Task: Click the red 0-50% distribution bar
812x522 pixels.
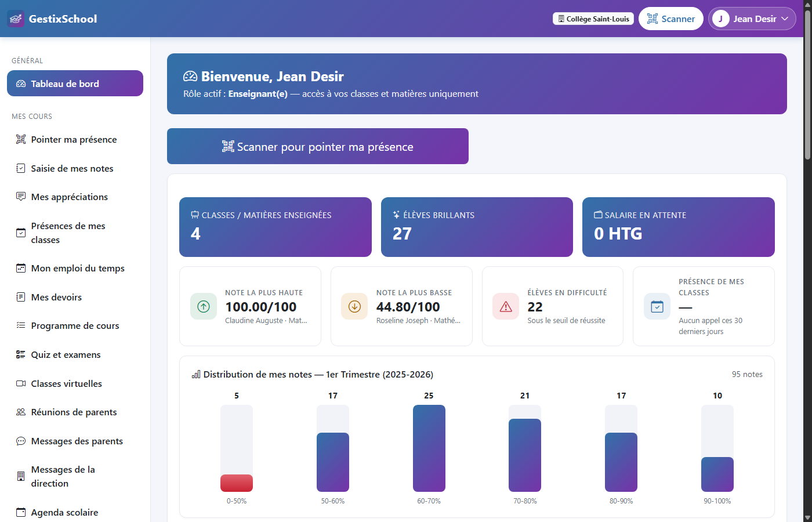Action: pos(237,483)
